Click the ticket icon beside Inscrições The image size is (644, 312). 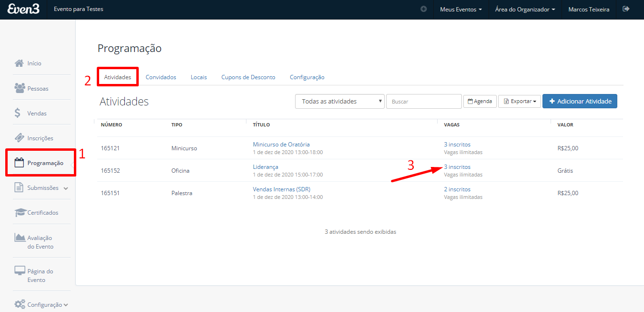tap(20, 138)
